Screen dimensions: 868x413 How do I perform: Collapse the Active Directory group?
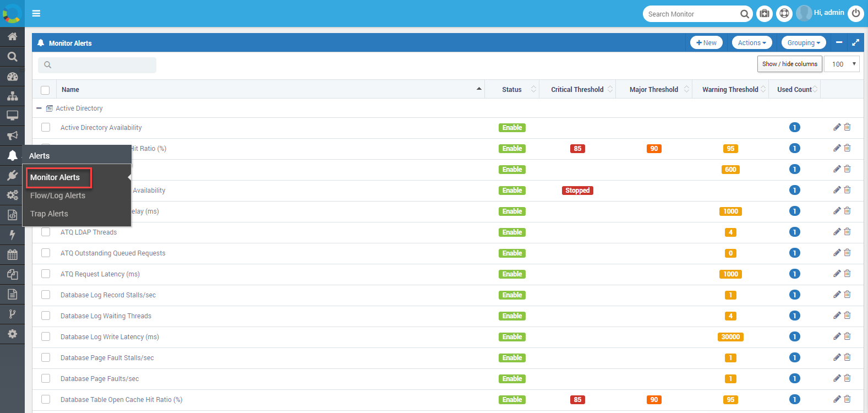39,108
